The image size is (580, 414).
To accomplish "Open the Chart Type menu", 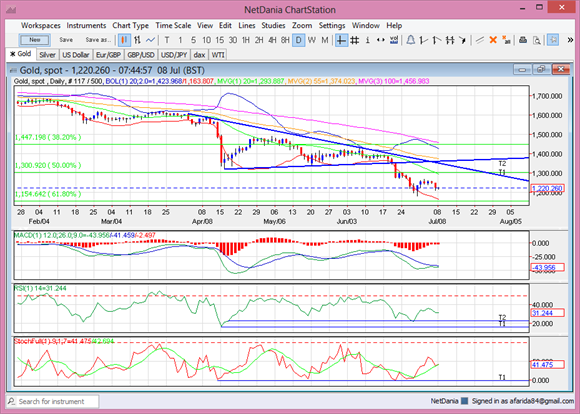I will tap(131, 26).
